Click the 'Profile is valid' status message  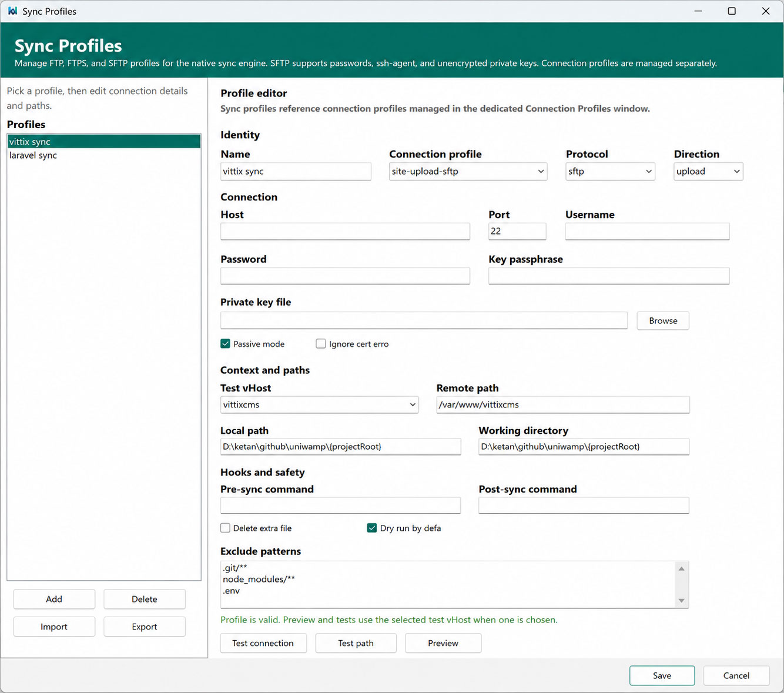click(389, 620)
